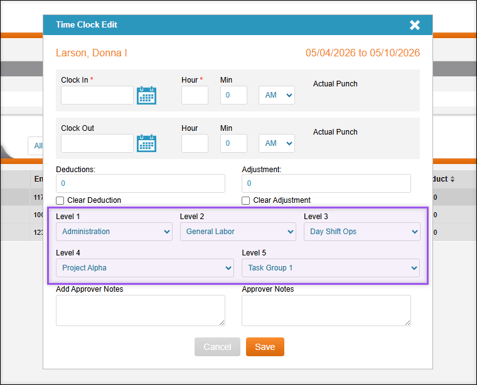The width and height of the screenshot is (477, 385).
Task: Click the date range 05/04/2026 to 05/10/2026
Action: [x=363, y=53]
